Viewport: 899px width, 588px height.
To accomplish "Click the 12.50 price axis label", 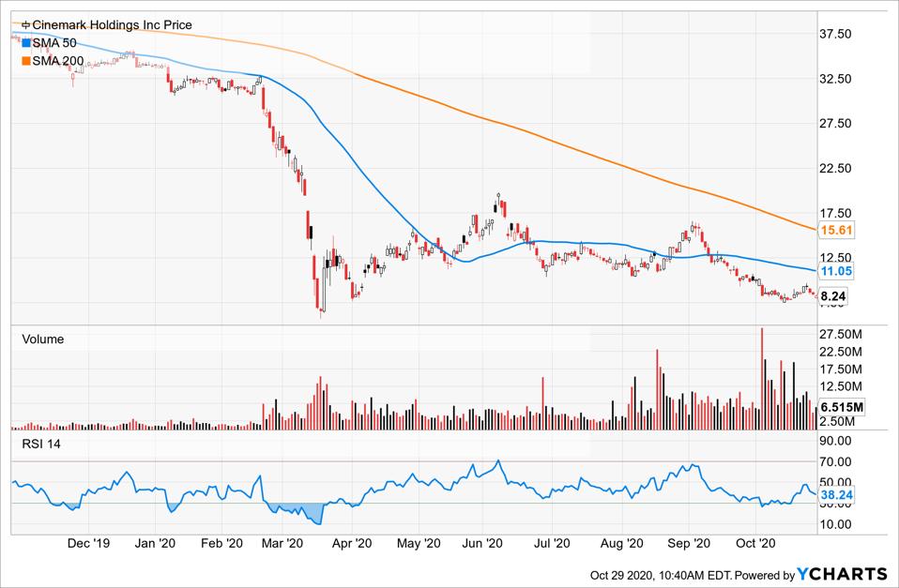I will point(835,257).
